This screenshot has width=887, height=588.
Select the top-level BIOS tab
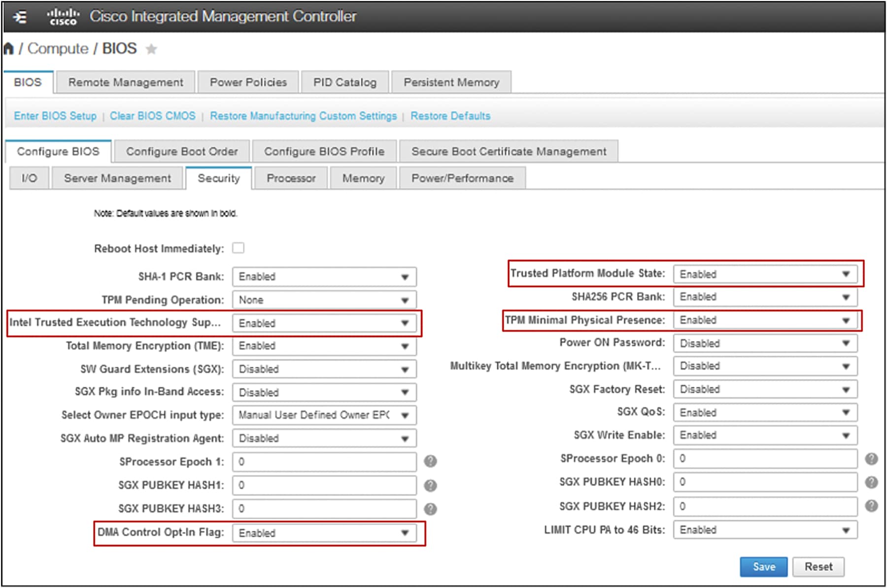pos(28,82)
